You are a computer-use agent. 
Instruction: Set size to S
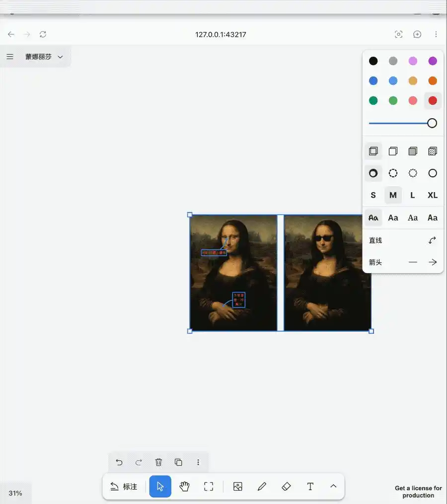pyautogui.click(x=373, y=195)
